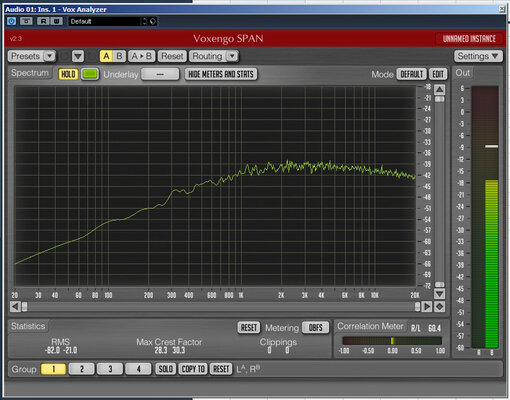510x400 pixels.
Task: Toggle SOLO for the group
Action: click(x=165, y=369)
